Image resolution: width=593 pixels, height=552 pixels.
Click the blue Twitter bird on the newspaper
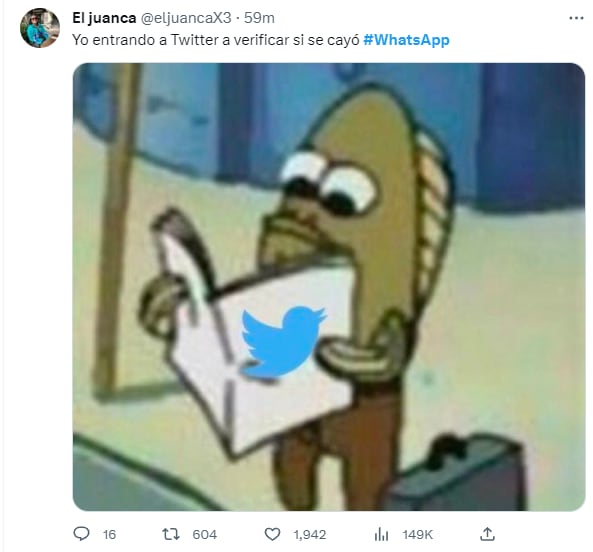(283, 342)
